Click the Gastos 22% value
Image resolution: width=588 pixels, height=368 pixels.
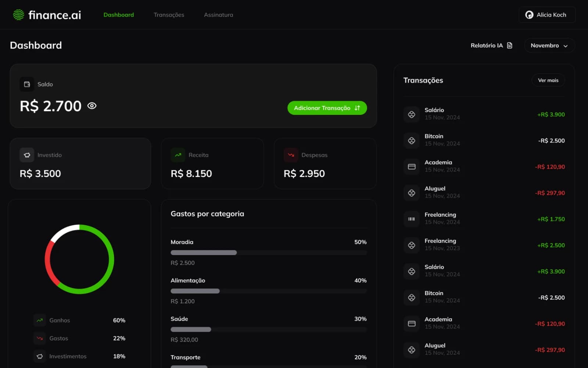click(x=119, y=338)
